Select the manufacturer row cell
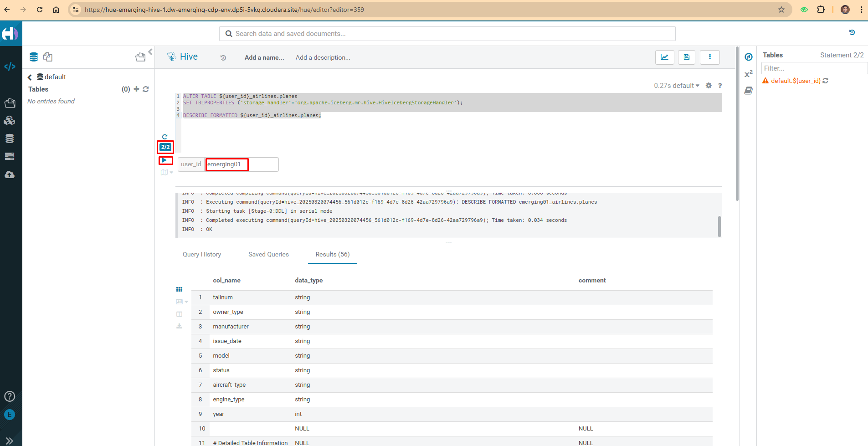Image resolution: width=868 pixels, height=446 pixels. (x=231, y=327)
